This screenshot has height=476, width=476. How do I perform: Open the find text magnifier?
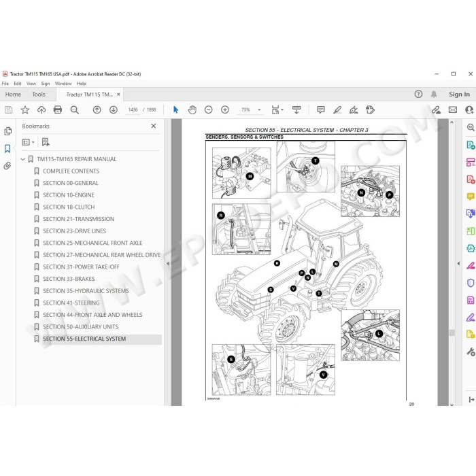click(x=74, y=110)
